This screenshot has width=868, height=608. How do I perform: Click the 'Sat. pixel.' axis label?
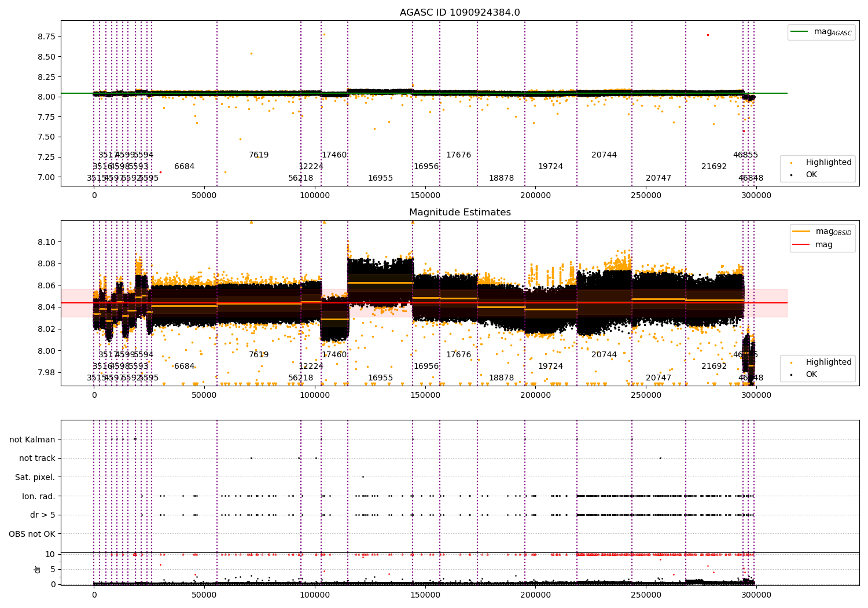click(35, 478)
